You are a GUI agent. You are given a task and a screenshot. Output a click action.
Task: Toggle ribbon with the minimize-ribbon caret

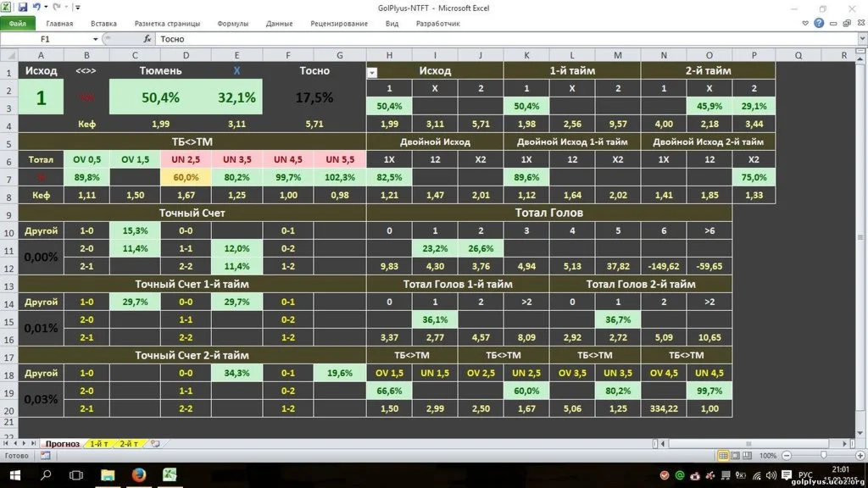point(805,23)
